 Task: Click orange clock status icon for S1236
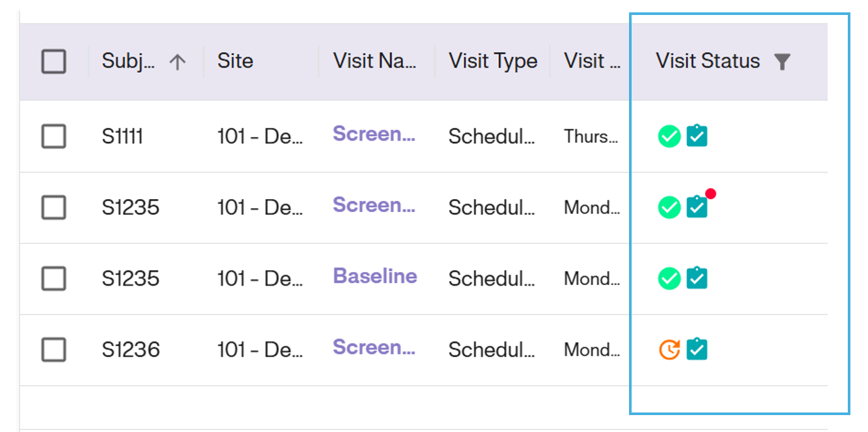coord(669,349)
